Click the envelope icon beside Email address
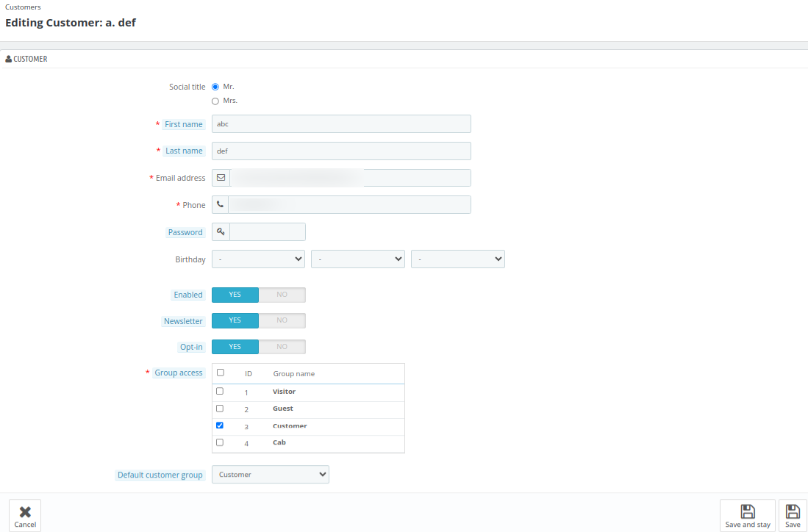The image size is (808, 532). (x=221, y=178)
